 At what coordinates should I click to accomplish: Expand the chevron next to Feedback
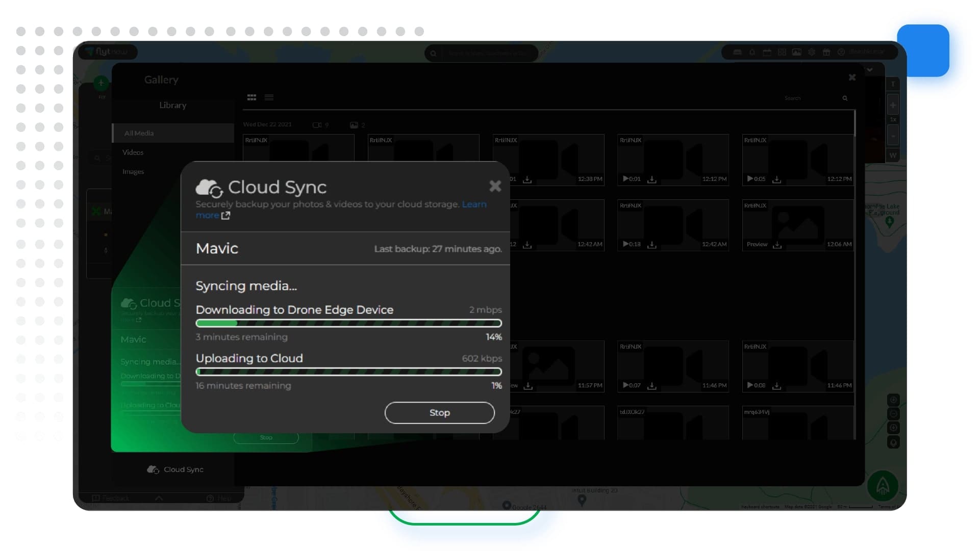coord(159,498)
